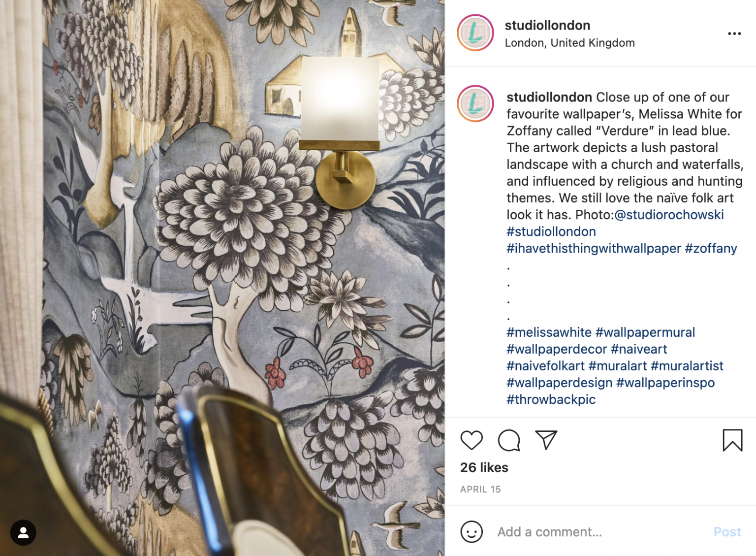Open London, United Kingdom location link

click(569, 43)
